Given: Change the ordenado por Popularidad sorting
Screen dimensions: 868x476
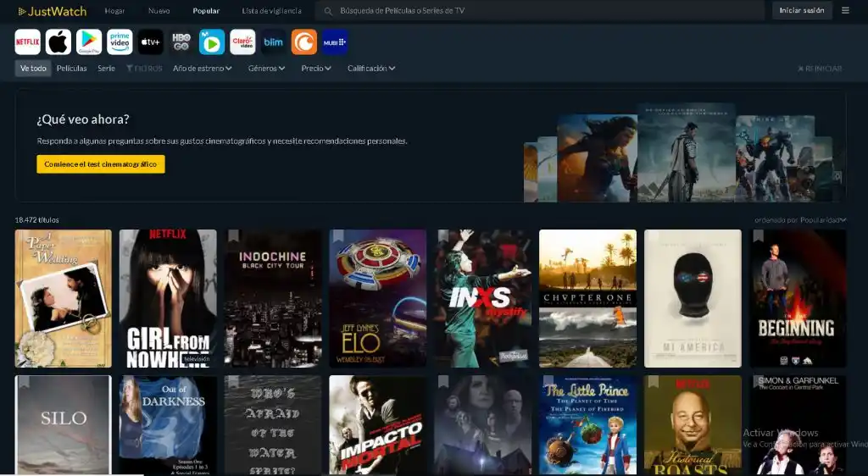Looking at the screenshot, I should [x=800, y=220].
